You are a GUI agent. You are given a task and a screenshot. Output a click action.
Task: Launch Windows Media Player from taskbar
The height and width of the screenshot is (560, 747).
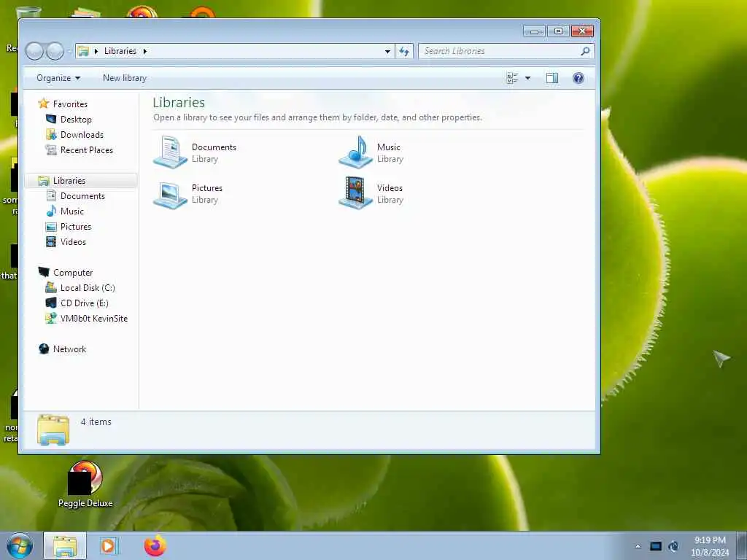(x=109, y=545)
